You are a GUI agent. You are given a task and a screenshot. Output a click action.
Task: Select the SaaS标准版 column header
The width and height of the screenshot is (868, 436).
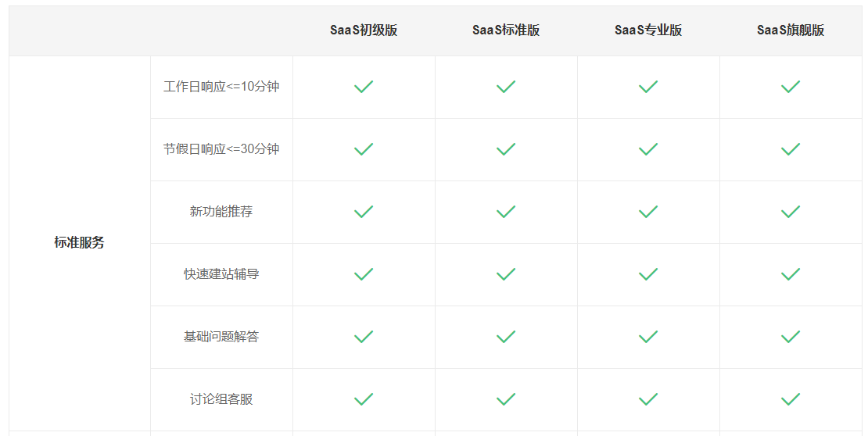[506, 30]
